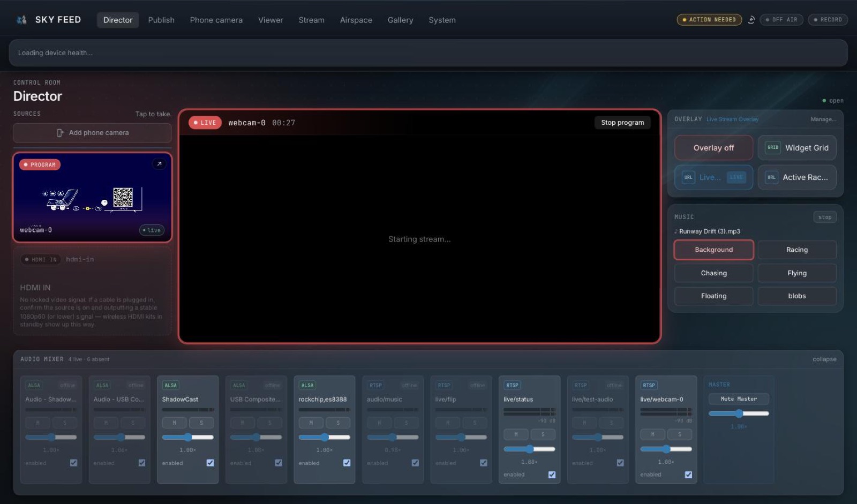Screen dimensions: 857x504
Task: Mute the rockchip,es8388 channel with M
Action: pyautogui.click(x=311, y=423)
